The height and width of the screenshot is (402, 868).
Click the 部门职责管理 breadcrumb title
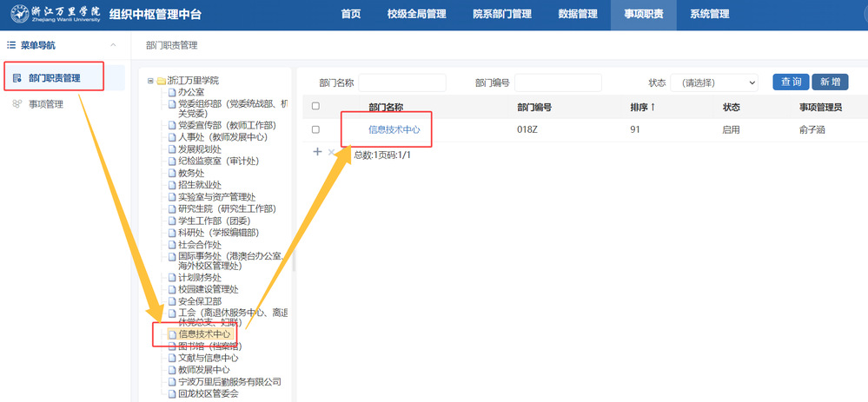point(172,45)
